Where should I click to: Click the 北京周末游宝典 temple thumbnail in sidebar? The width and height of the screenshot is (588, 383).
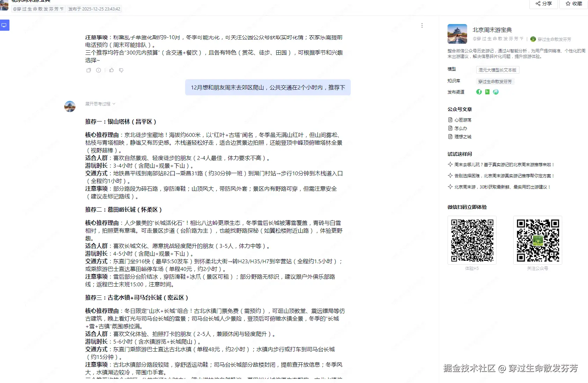[457, 34]
